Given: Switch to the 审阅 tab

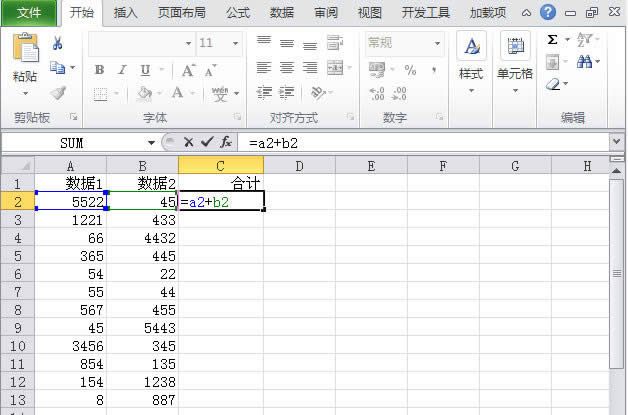Looking at the screenshot, I should point(326,13).
